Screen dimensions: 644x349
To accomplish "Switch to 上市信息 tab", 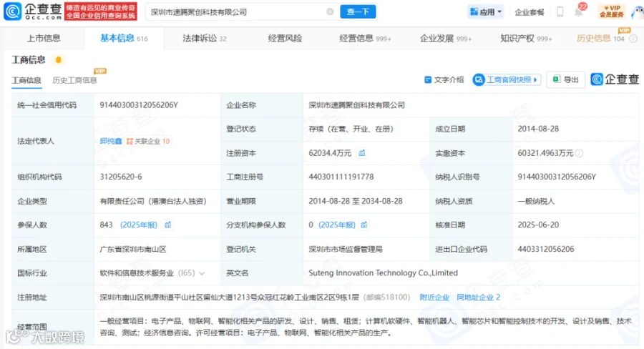I will pos(44,39).
